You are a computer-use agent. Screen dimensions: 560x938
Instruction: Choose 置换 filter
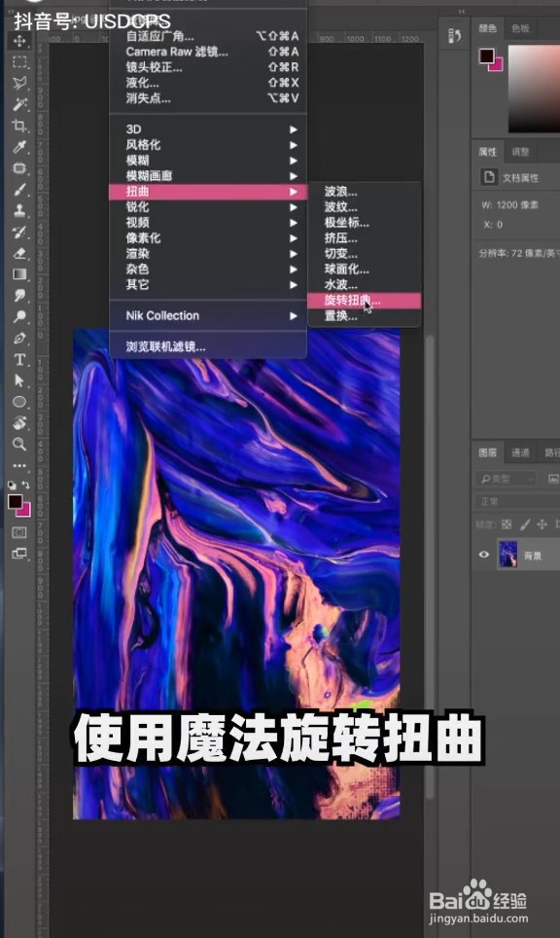(364, 316)
